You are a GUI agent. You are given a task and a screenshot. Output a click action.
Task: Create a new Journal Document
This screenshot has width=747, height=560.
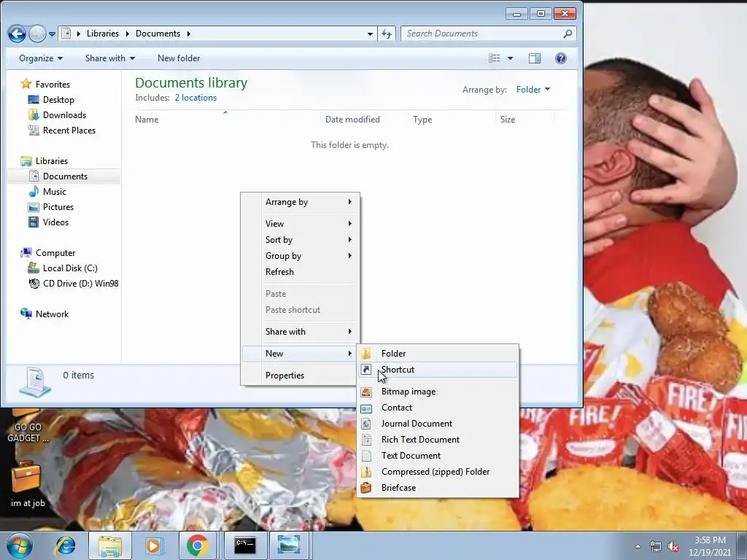point(438,424)
